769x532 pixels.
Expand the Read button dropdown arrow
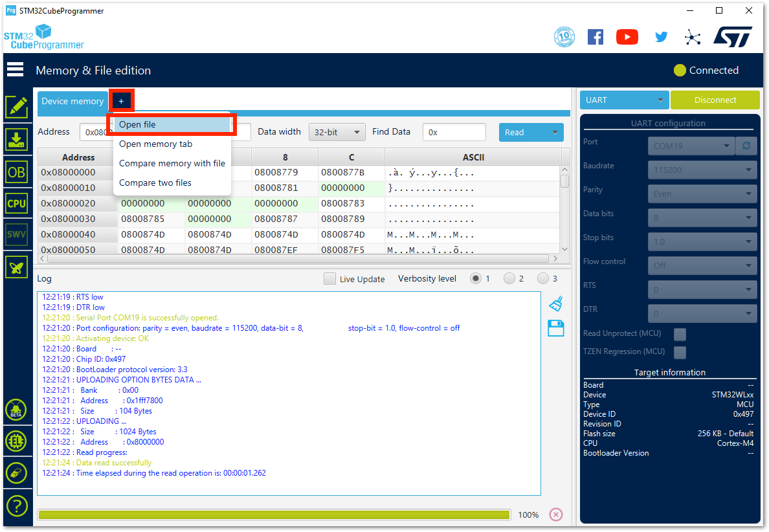[555, 133]
